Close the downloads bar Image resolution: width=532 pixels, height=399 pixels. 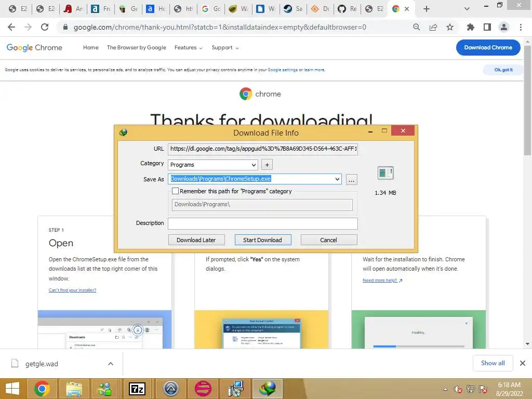[x=523, y=363]
